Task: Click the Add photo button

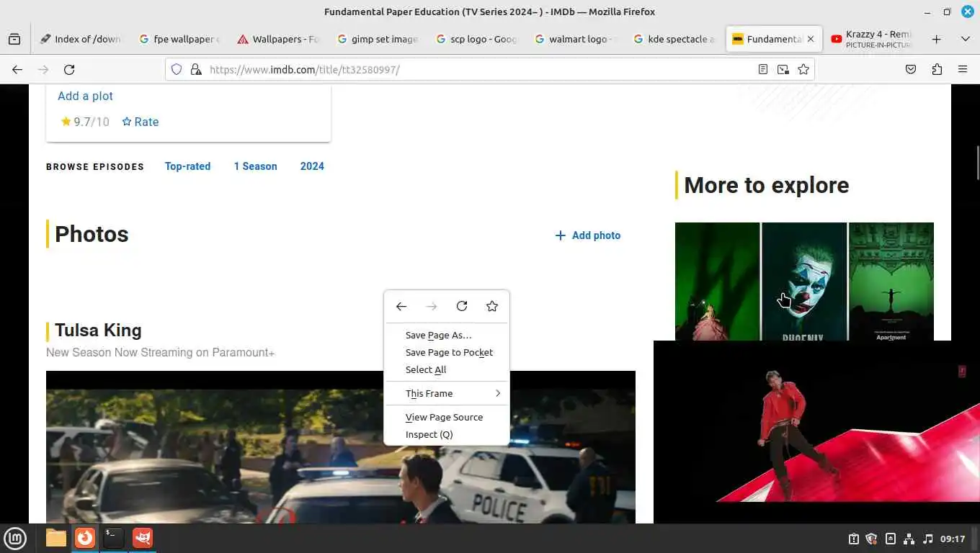Action: 587,235
